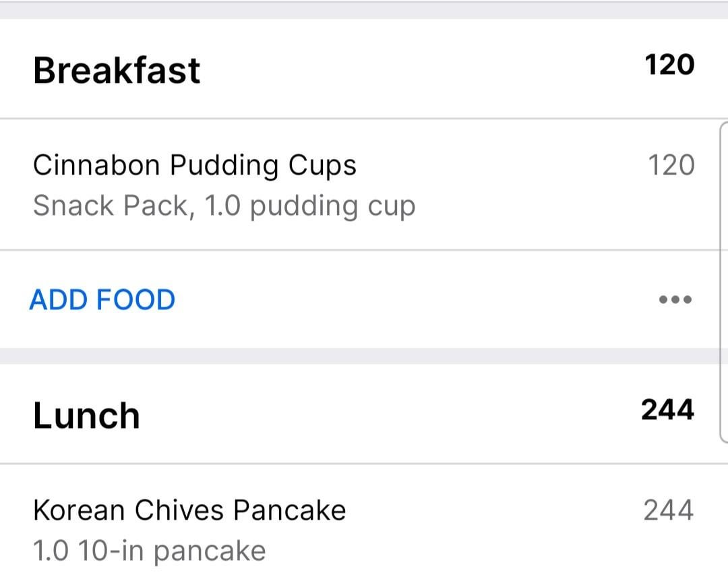
Task: Tap the Cinnabon Pudding Cups 120 calorie value
Action: click(671, 165)
